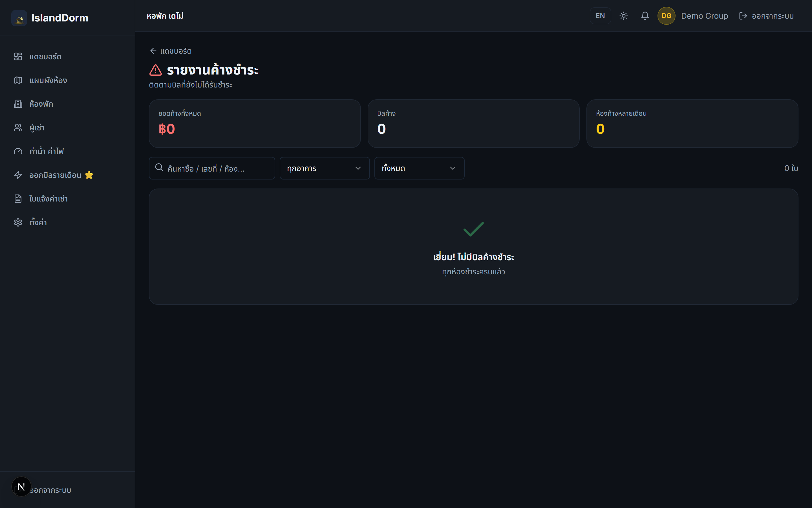Click the IslandDorm brand name
The width and height of the screenshot is (812, 508).
click(60, 18)
